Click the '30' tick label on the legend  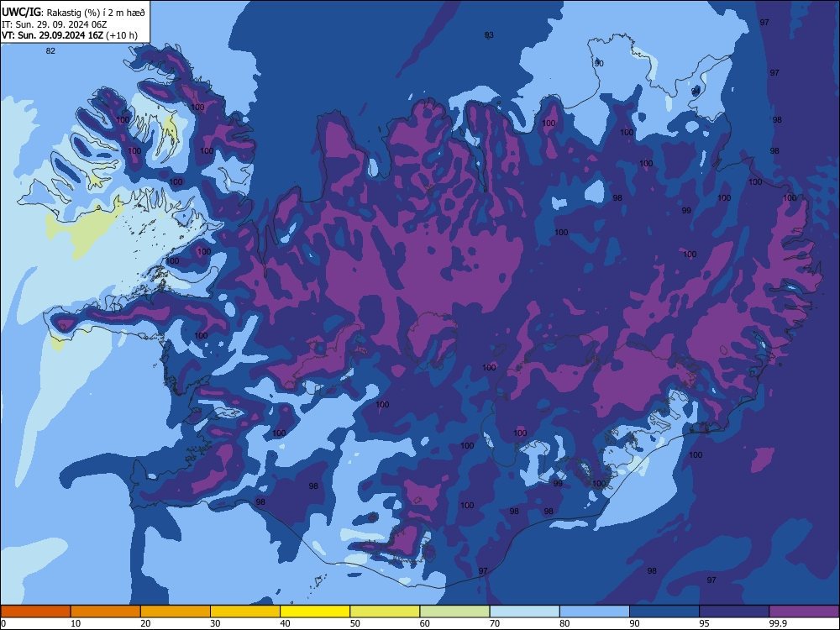tap(215, 623)
